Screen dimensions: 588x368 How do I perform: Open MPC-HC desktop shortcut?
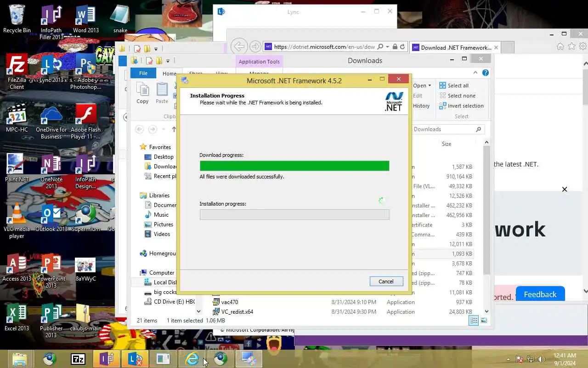(x=17, y=118)
